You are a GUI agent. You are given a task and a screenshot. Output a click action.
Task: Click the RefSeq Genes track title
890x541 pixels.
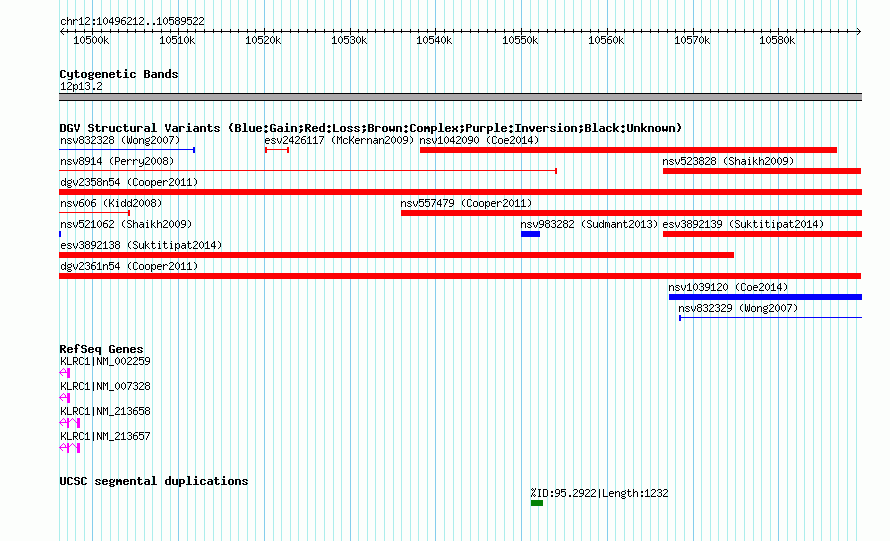pos(101,349)
